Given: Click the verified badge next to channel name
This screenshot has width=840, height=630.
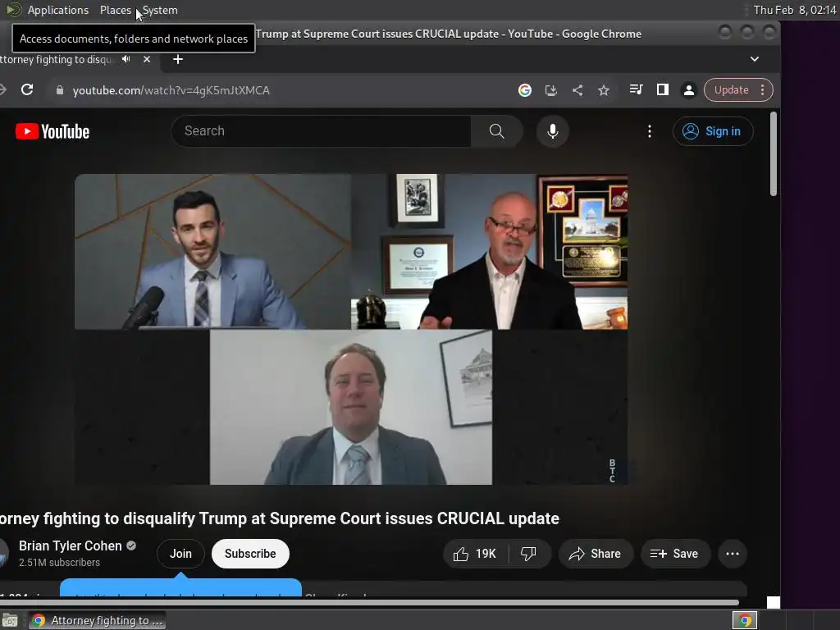Looking at the screenshot, I should pos(131,546).
